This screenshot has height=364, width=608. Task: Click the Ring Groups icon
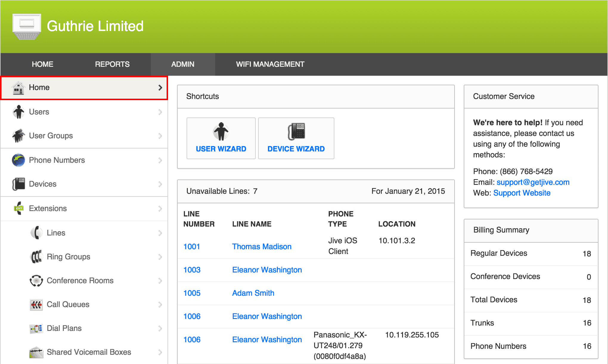click(36, 257)
